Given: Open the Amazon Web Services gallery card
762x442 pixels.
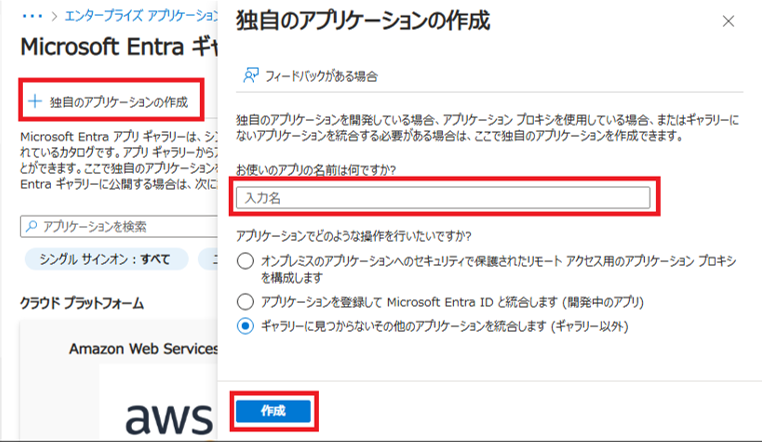Looking at the screenshot, I should [x=119, y=380].
